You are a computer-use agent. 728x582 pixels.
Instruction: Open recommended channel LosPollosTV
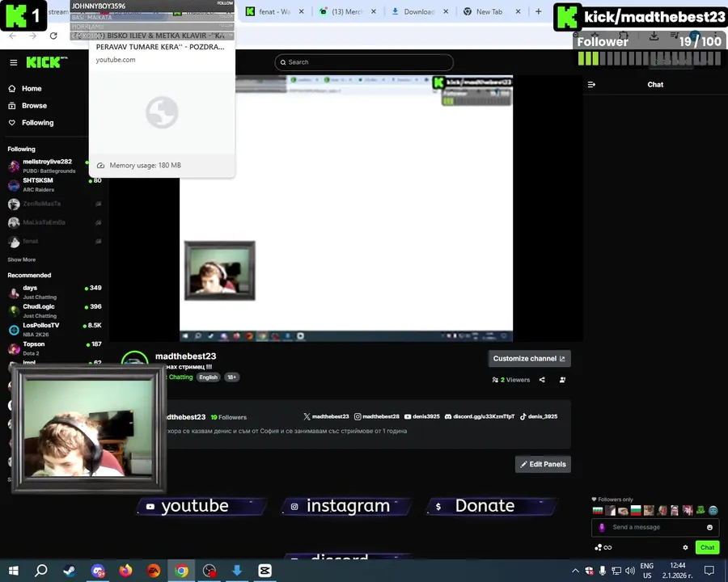(x=55, y=330)
